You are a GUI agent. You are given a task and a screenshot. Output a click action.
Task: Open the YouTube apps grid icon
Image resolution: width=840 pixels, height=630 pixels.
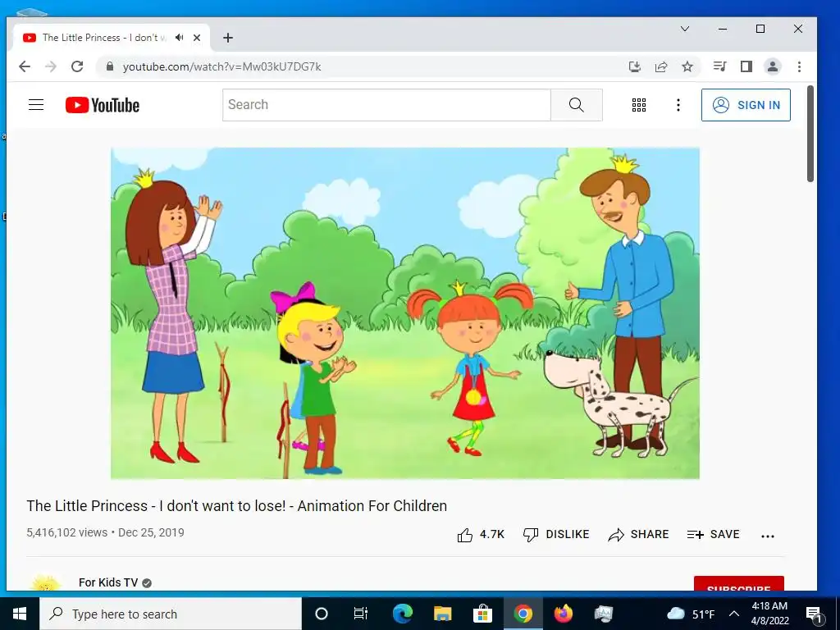point(638,105)
